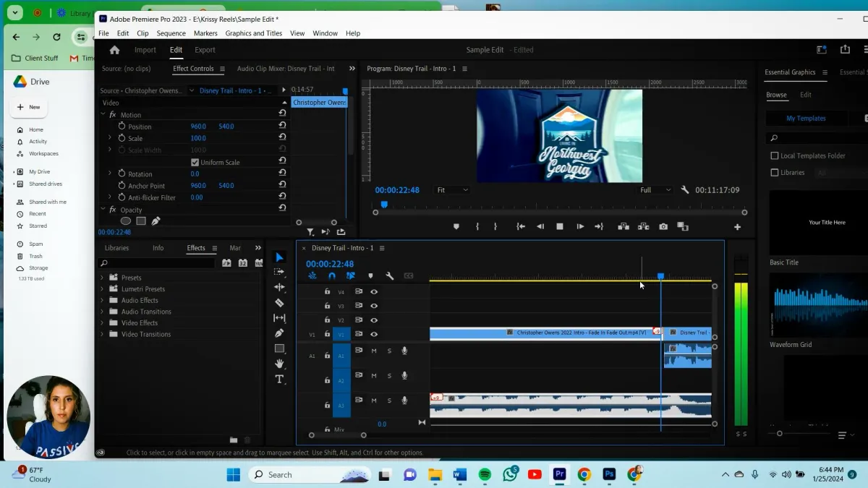The height and width of the screenshot is (488, 868).
Task: Select the Type tool
Action: (x=279, y=379)
